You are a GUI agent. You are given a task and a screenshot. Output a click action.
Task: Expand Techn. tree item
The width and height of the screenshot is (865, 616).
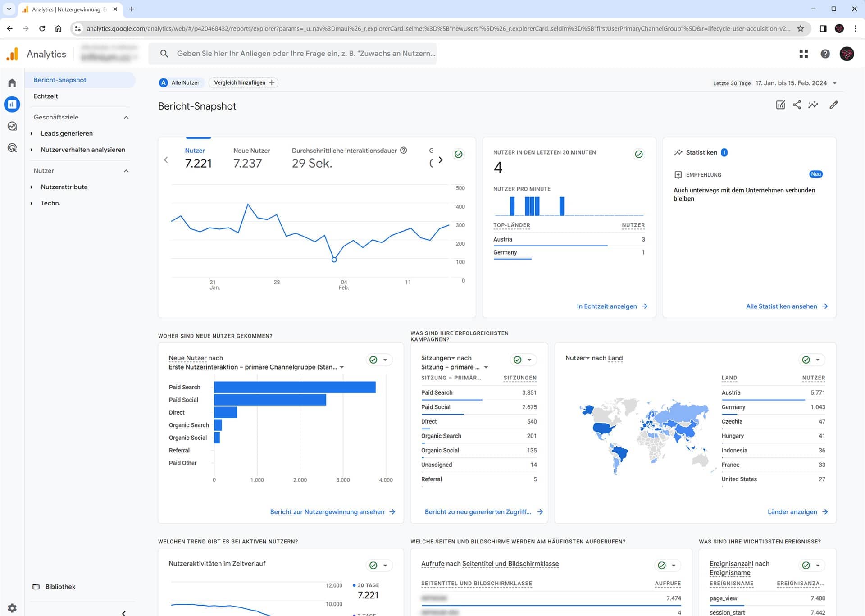pos(32,204)
